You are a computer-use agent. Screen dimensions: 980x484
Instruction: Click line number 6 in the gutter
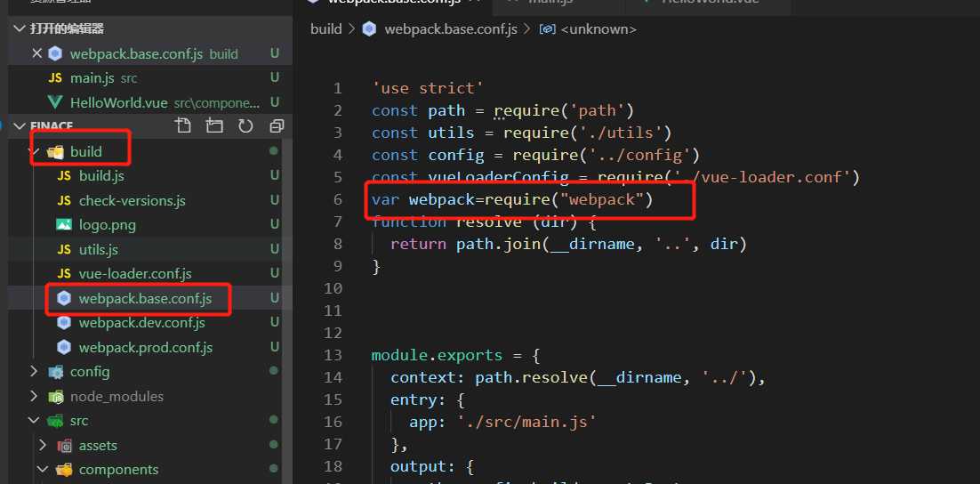[338, 199]
